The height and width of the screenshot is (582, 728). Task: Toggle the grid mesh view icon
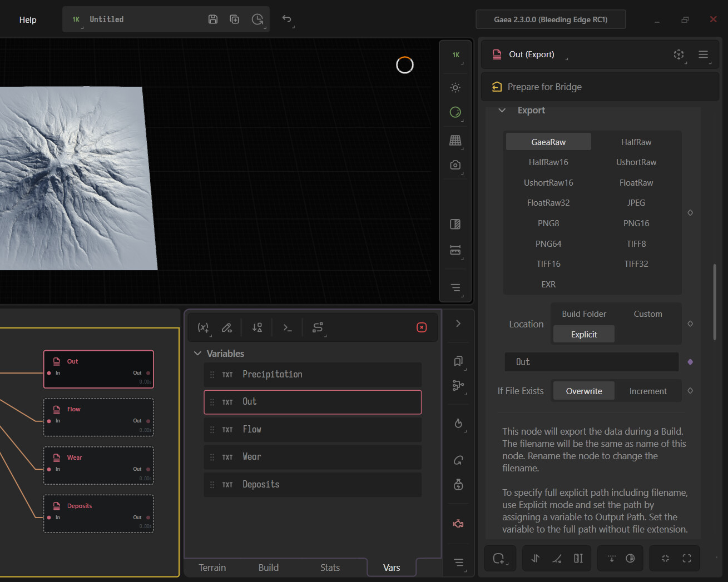click(455, 140)
